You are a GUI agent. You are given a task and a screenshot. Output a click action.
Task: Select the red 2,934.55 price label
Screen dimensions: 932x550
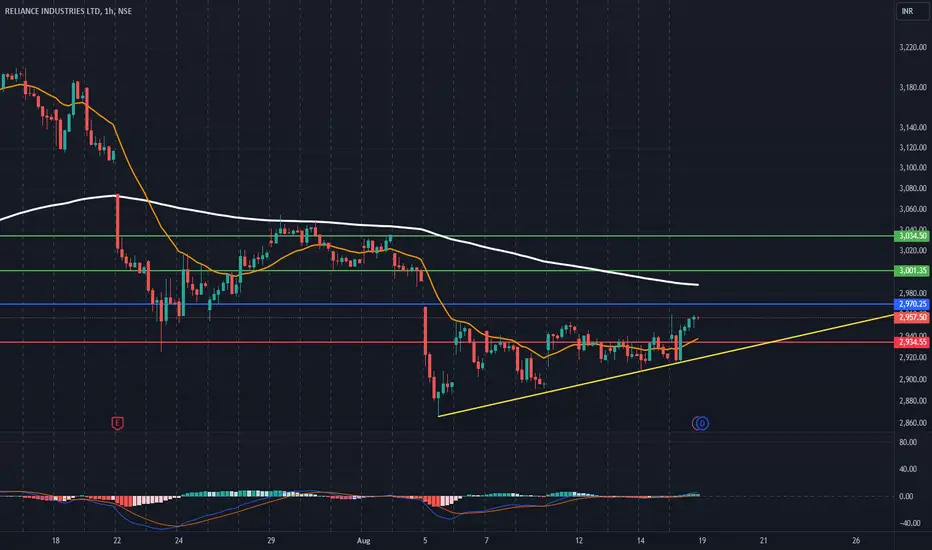click(x=912, y=342)
